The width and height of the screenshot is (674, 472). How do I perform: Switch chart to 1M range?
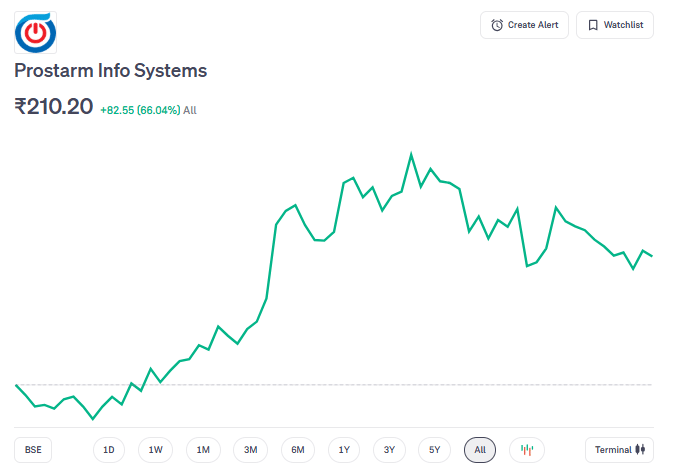pyautogui.click(x=203, y=450)
